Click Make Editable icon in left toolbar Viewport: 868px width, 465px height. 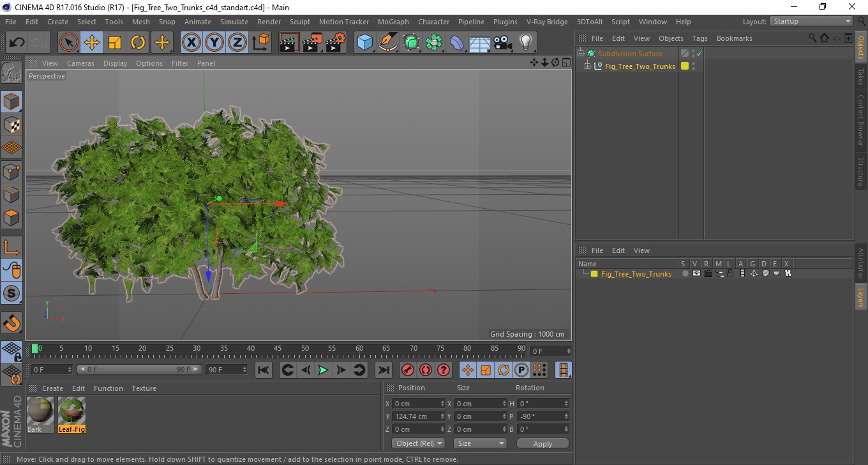11,72
